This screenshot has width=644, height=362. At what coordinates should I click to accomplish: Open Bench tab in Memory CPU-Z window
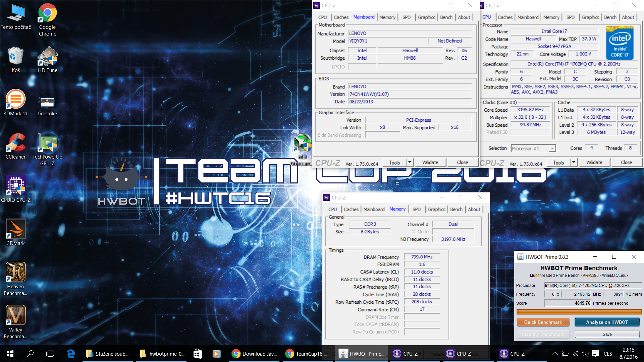pyautogui.click(x=456, y=209)
